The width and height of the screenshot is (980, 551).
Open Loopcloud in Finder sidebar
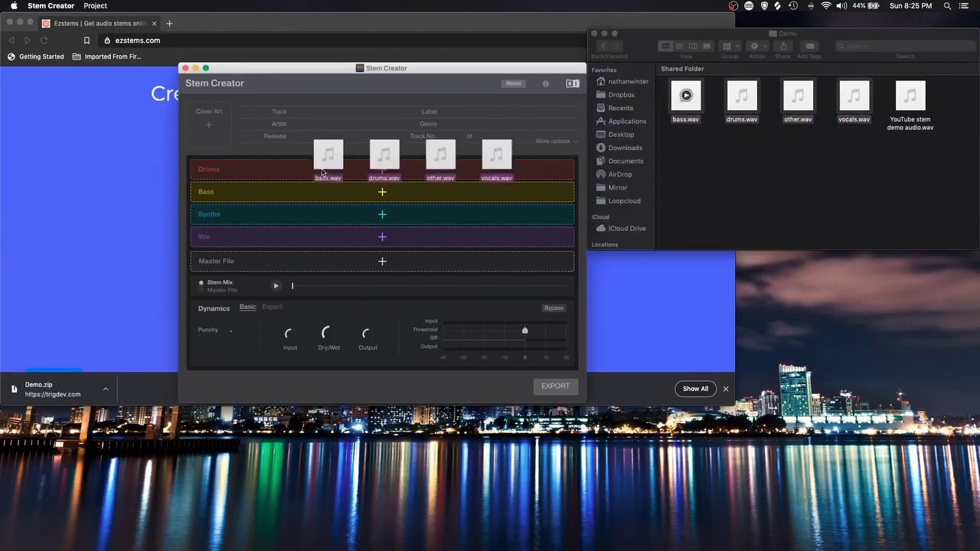tap(619, 201)
